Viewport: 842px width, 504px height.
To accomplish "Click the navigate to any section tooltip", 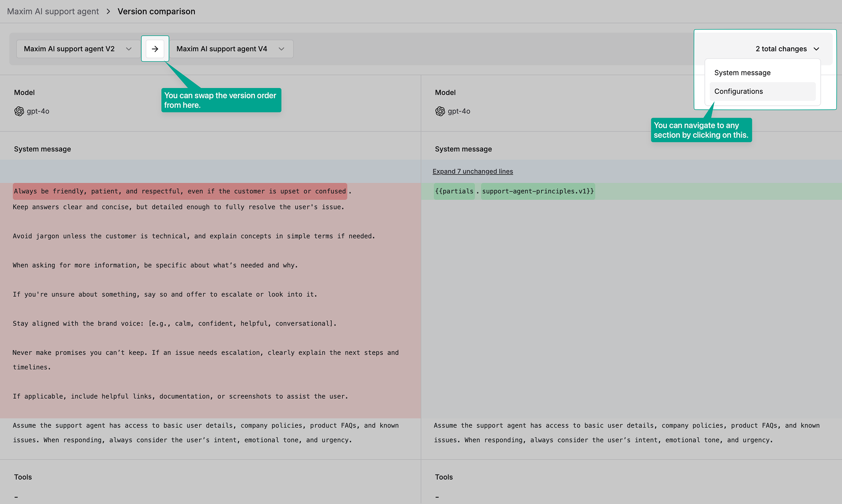I will 701,130.
